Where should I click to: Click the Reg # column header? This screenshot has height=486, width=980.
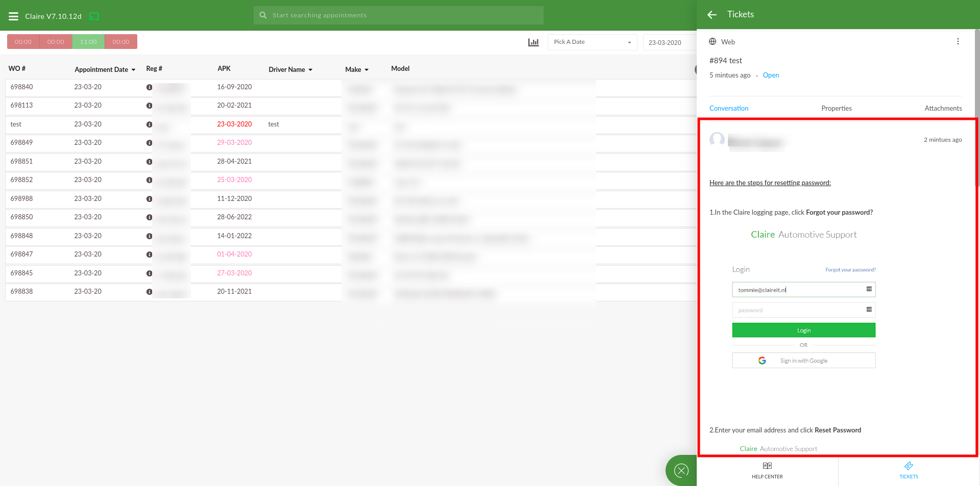point(154,68)
